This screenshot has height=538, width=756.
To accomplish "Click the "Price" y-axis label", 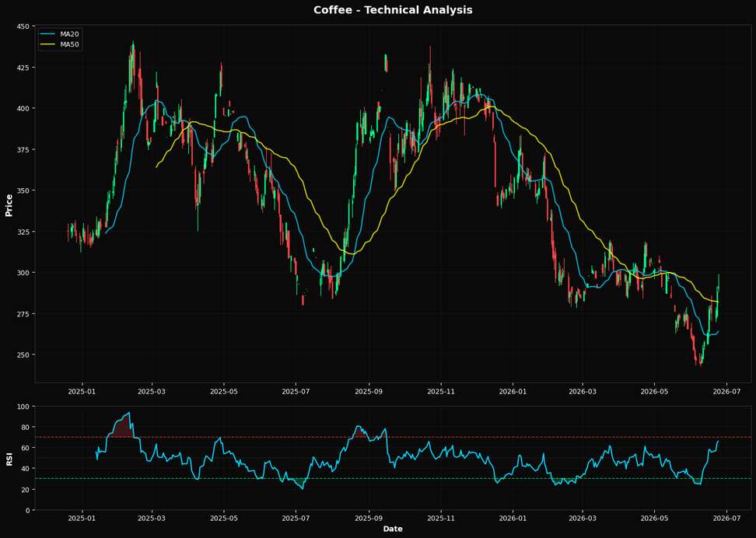I will 9,205.
